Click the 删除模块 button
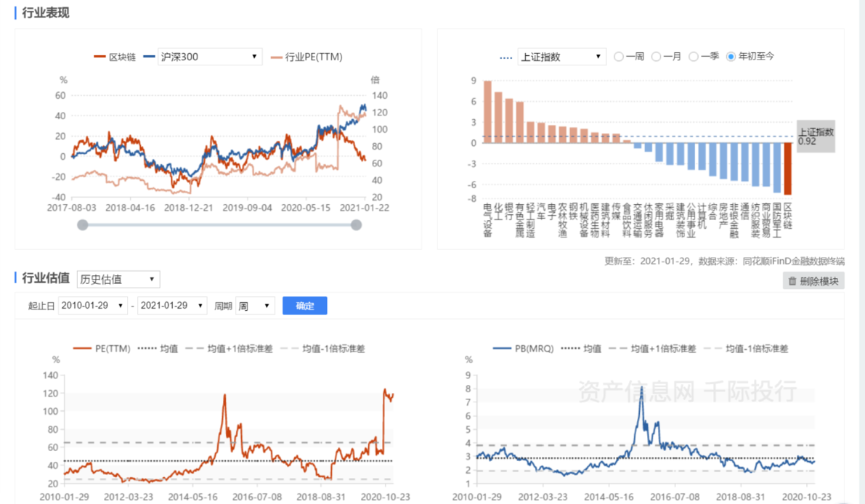Image resolution: width=865 pixels, height=504 pixels. click(813, 281)
